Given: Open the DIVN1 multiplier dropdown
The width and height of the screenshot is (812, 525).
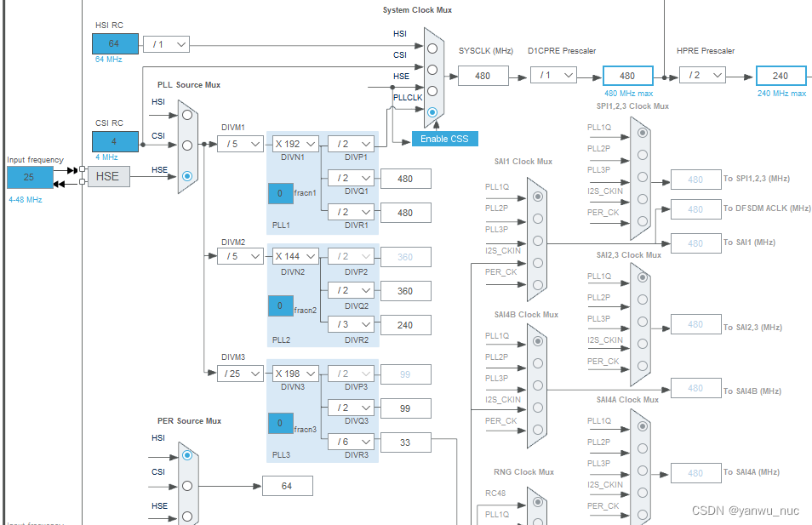Looking at the screenshot, I should coord(295,144).
